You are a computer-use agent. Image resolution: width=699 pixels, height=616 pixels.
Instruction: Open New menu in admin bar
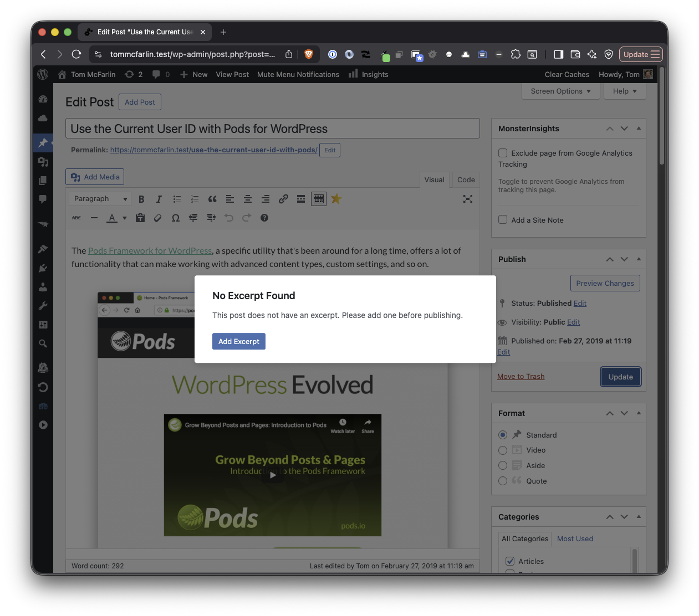click(x=193, y=74)
